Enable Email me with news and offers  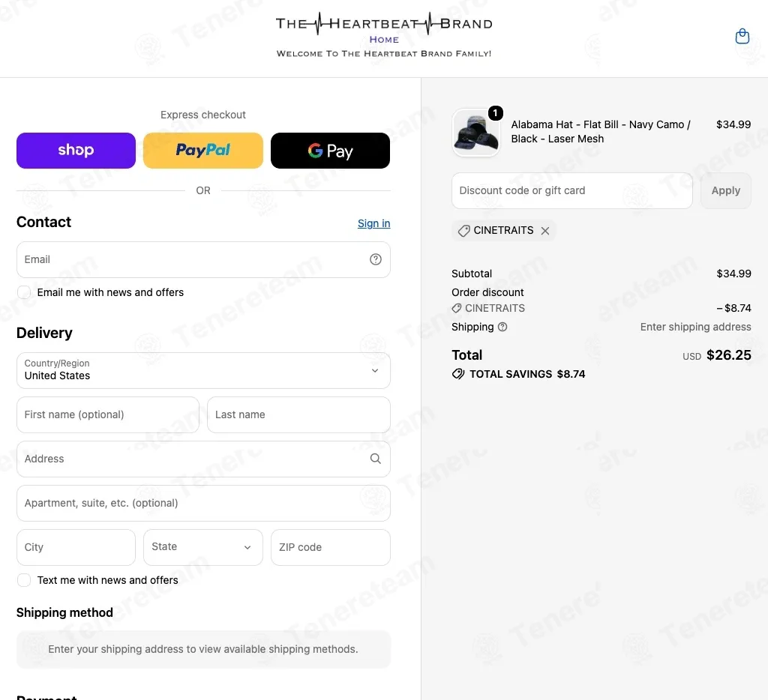tap(23, 292)
